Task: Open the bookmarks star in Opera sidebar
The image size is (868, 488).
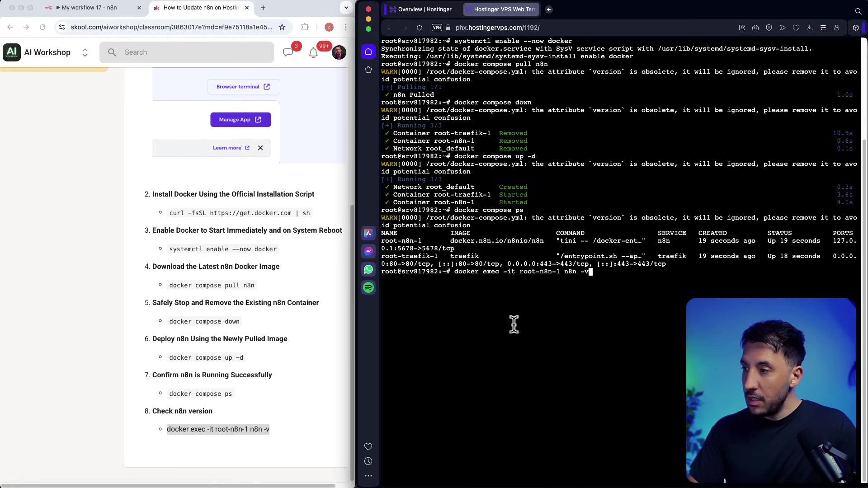Action: [368, 70]
